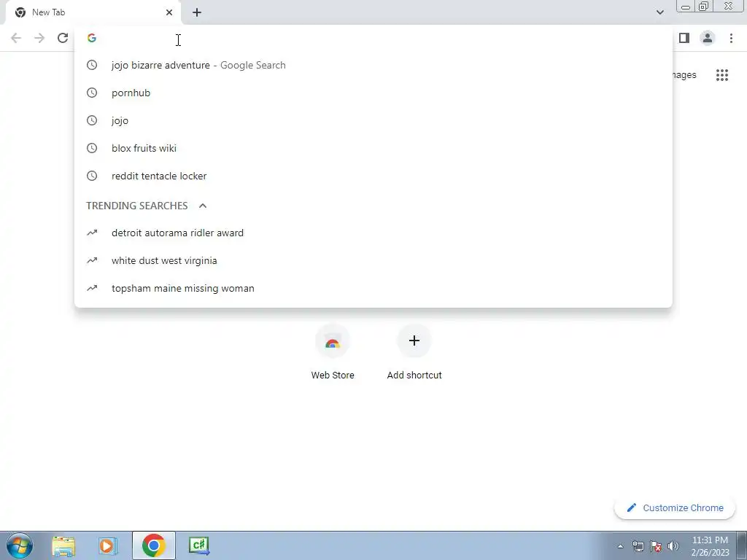The height and width of the screenshot is (560, 747).
Task: Click the taskbar clock and date
Action: click(710, 546)
